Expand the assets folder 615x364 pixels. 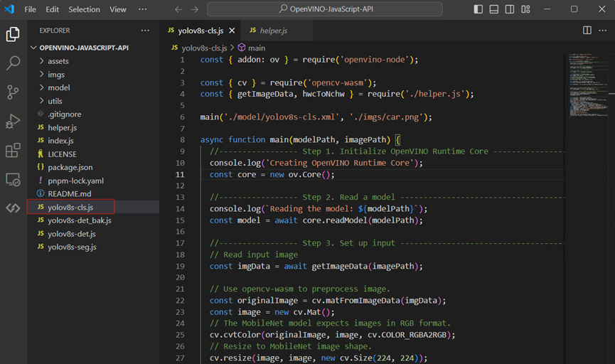pos(58,61)
